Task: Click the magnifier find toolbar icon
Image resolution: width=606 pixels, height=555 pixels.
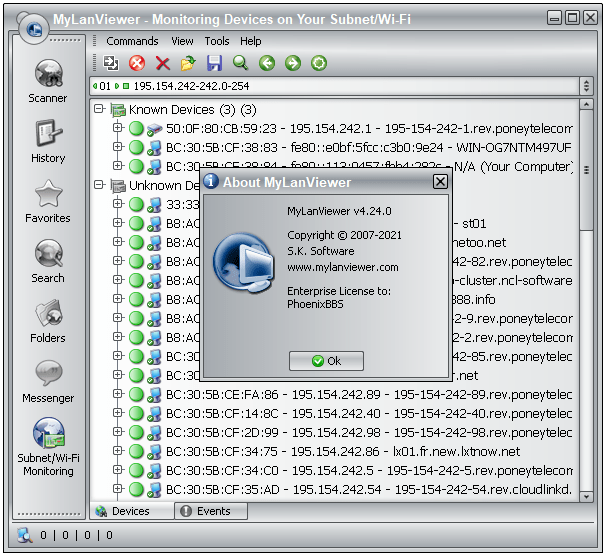Action: coord(240,63)
